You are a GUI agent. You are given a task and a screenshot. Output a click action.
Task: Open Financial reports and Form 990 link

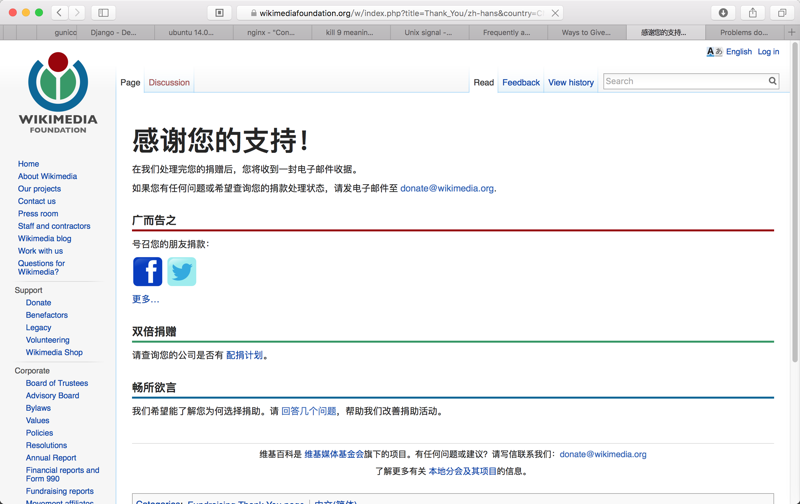[63, 474]
